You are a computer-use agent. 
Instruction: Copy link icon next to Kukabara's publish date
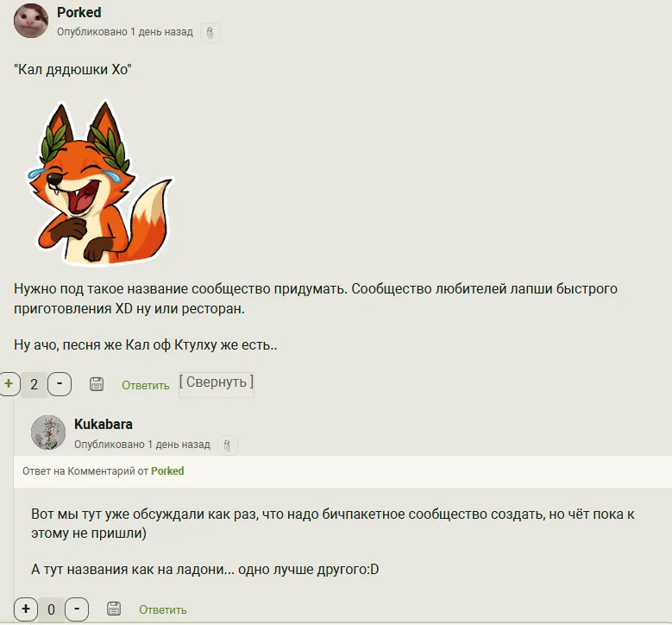228,445
